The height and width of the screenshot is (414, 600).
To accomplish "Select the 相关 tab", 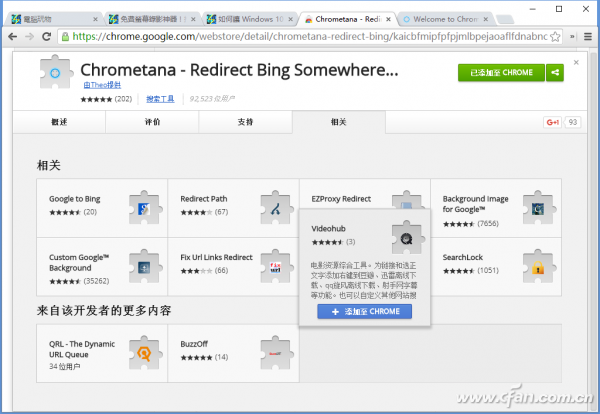I will (339, 122).
